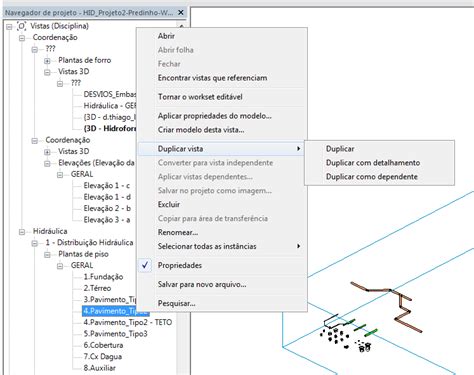This screenshot has height=375, width=474.
Task: Select the 2.Térreo floor plan
Action: 97,288
